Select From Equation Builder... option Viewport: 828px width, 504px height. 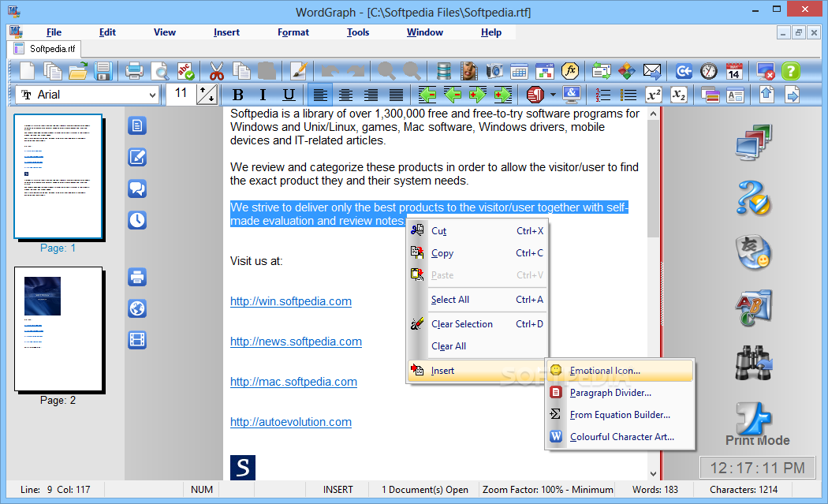point(620,415)
